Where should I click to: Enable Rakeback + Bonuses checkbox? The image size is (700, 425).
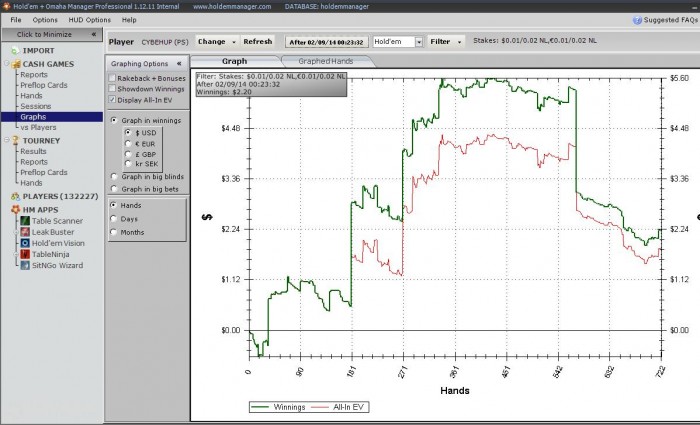coord(112,78)
